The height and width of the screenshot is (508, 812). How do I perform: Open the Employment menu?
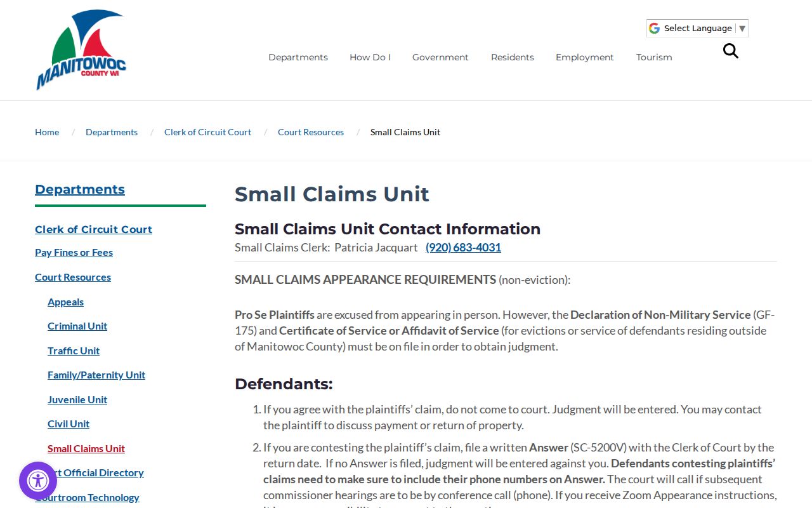585,57
